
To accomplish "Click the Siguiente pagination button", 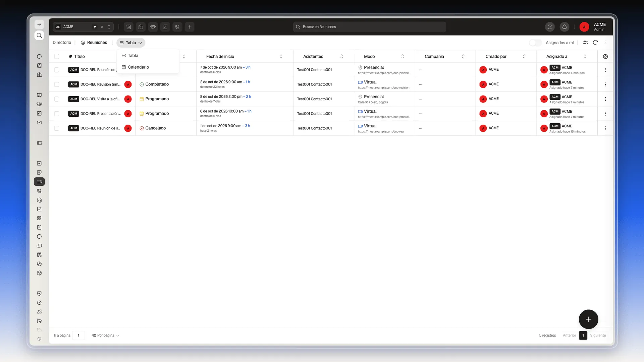I will (598, 336).
